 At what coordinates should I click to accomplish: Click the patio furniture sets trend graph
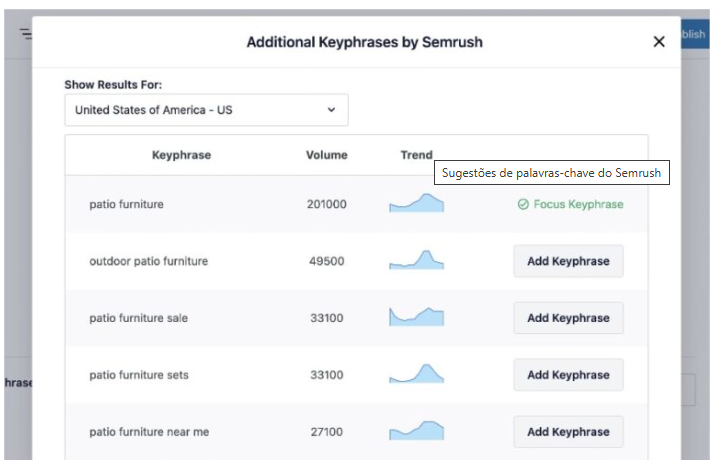(416, 374)
